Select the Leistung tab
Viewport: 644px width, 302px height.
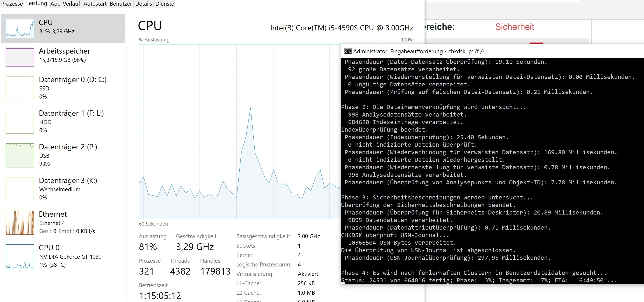pyautogui.click(x=36, y=3)
